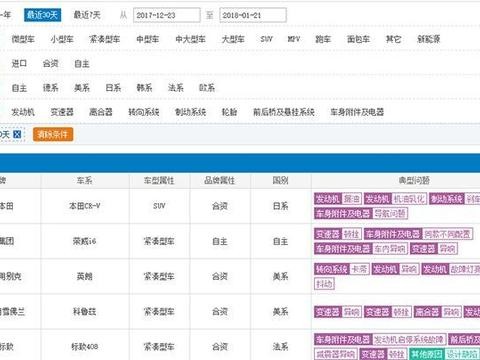Click 发动机 异响 tag in 英朗 row
This screenshot has height=360, width=480.
(x=395, y=269)
